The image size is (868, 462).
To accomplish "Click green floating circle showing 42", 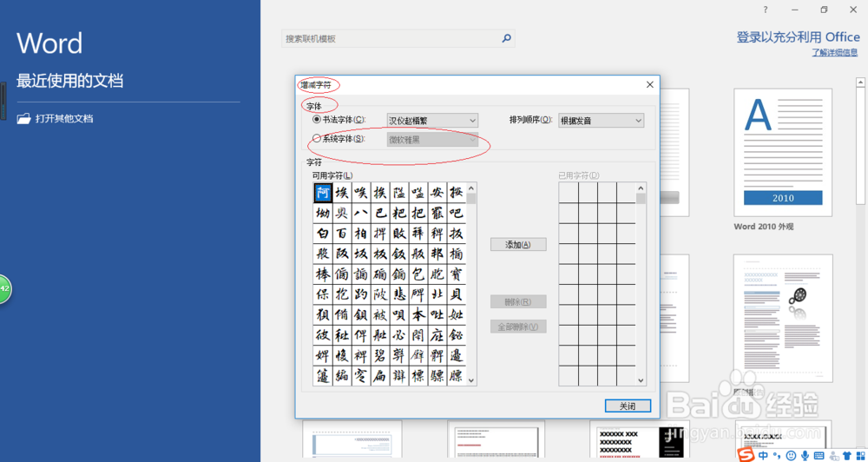I will pyautogui.click(x=4, y=288).
